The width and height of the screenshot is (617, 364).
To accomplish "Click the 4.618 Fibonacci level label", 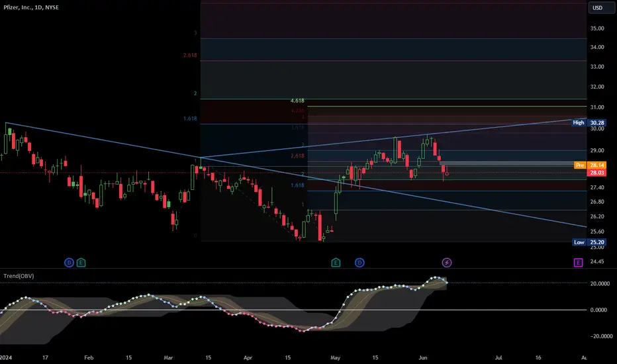I will 297,101.
